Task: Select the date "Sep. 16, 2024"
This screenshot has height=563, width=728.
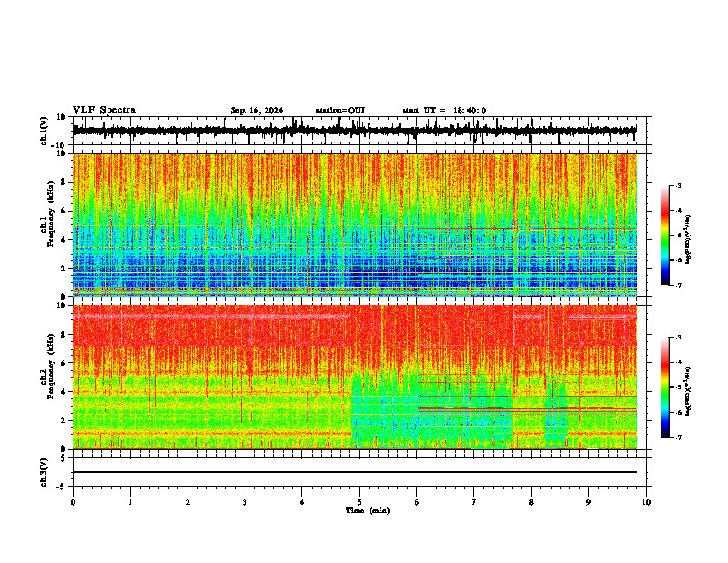Action: 256,110
